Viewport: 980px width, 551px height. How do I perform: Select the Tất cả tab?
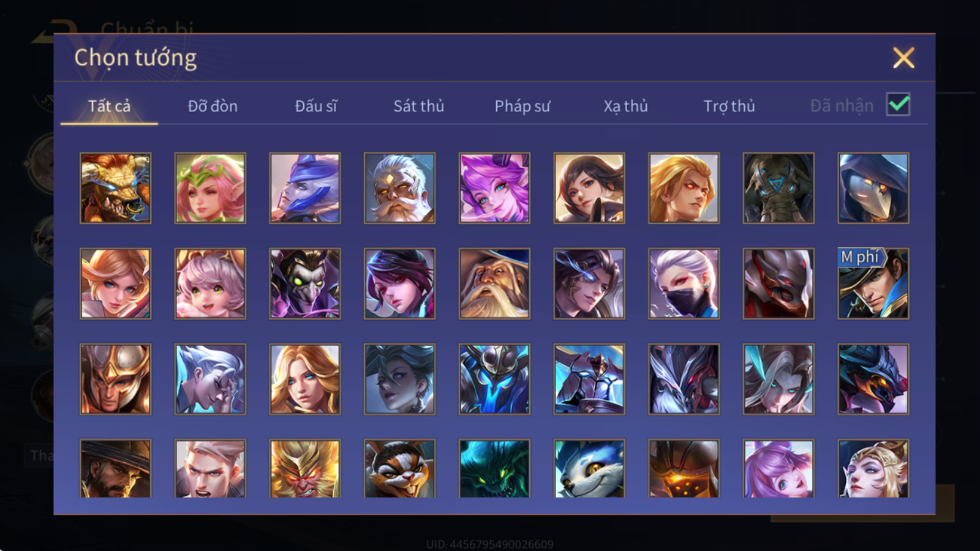pyautogui.click(x=109, y=106)
